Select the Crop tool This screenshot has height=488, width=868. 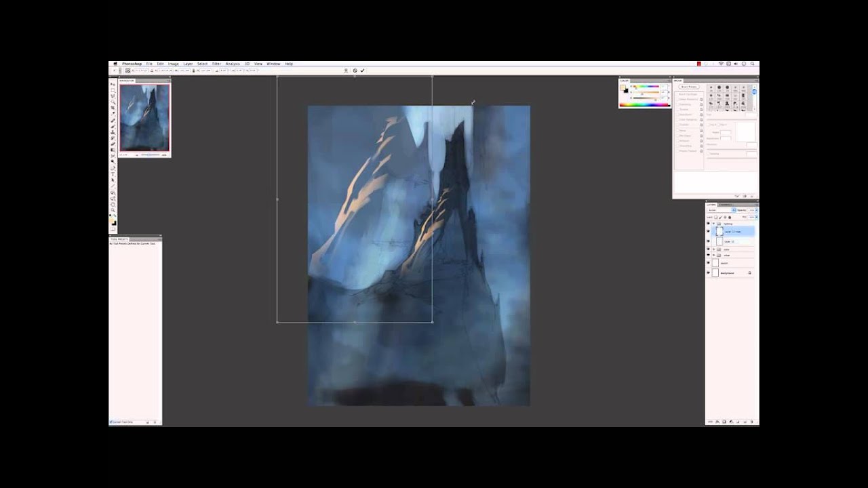point(113,108)
